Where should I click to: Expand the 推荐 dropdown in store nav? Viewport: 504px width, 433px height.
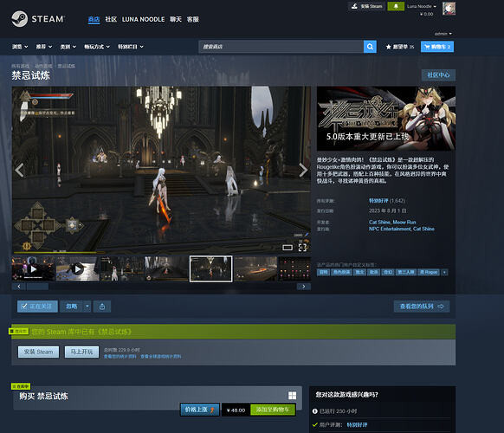[43, 47]
